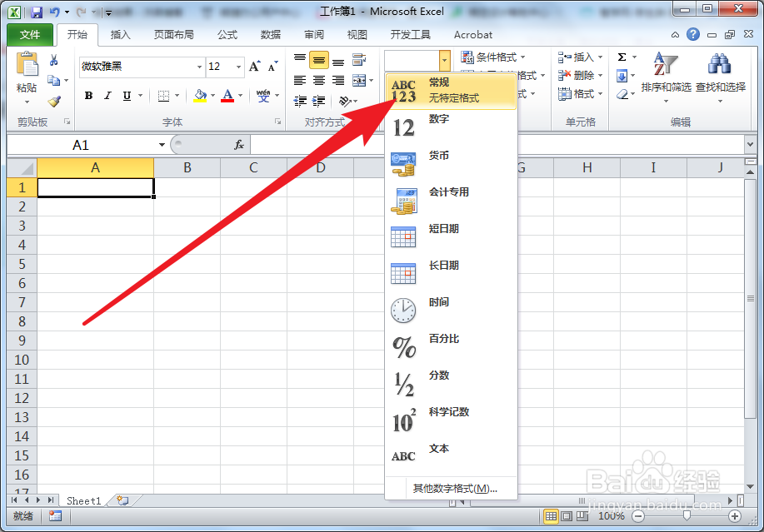Choose 货币 currency format

pos(451,165)
